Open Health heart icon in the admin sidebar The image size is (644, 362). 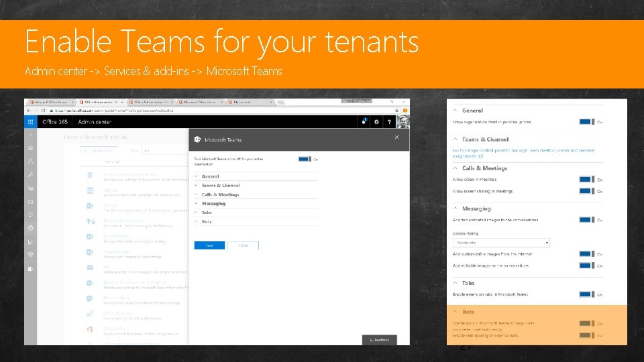click(30, 255)
